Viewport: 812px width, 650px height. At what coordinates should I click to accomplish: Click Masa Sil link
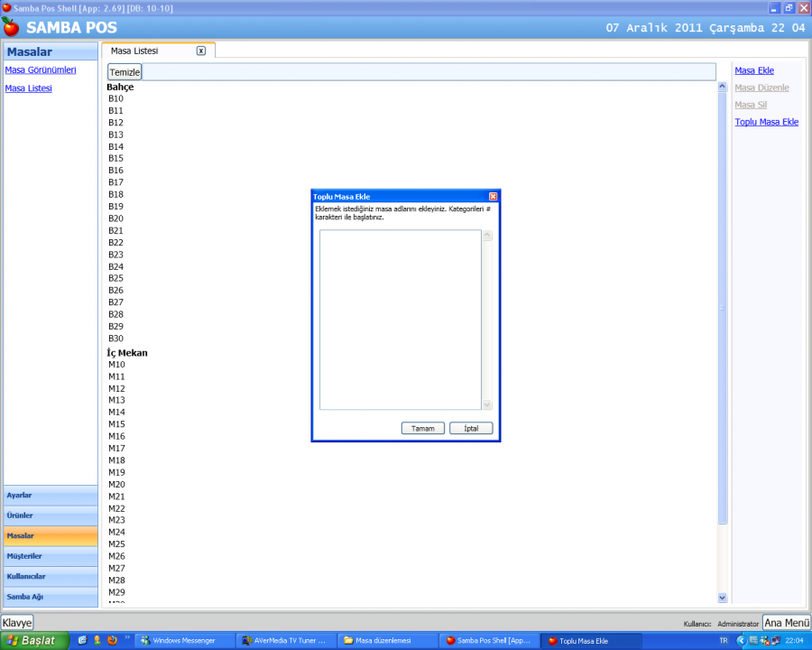click(751, 105)
